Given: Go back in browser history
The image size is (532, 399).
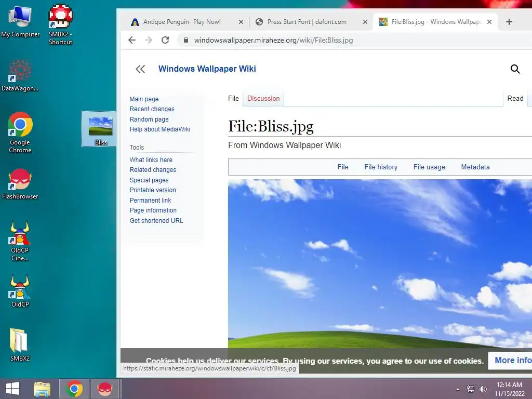Looking at the screenshot, I should 132,40.
